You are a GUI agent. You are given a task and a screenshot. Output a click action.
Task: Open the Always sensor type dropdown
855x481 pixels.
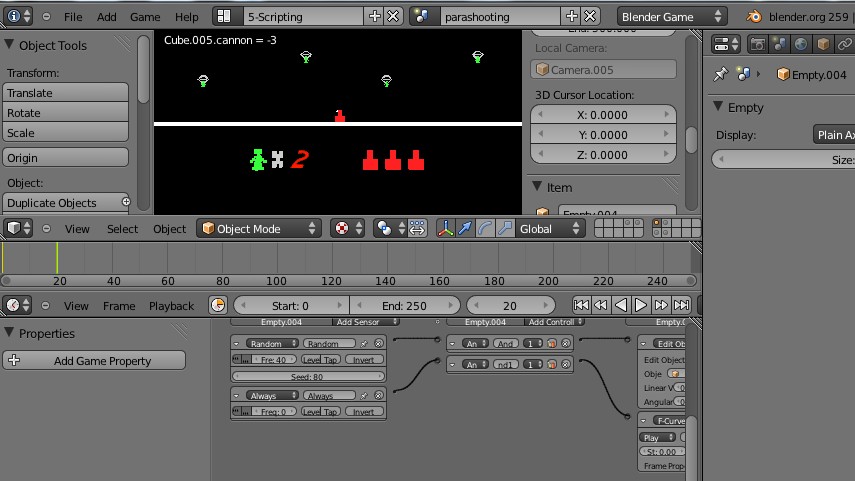pyautogui.click(x=272, y=395)
